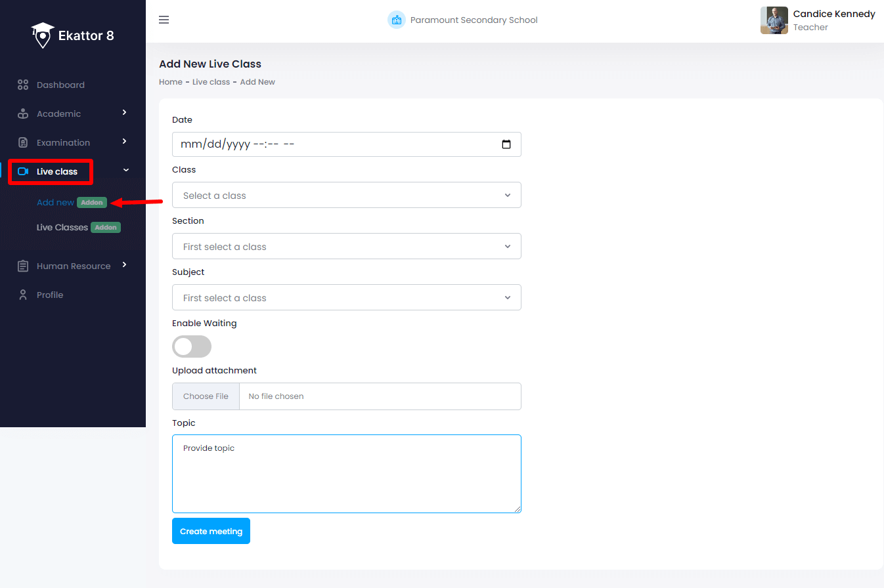Select Add new under Live class
This screenshot has height=588, width=884.
pos(55,202)
